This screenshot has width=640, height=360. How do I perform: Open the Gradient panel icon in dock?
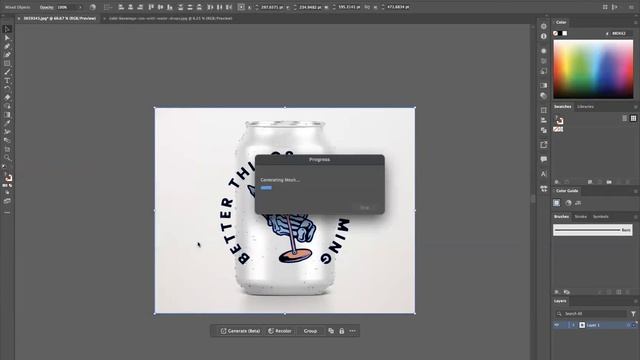coord(544,85)
